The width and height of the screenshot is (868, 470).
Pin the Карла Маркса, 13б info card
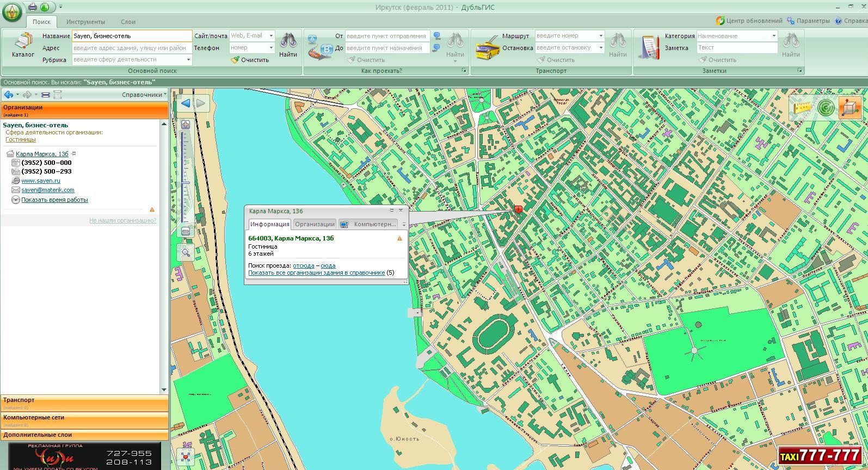[x=391, y=211]
